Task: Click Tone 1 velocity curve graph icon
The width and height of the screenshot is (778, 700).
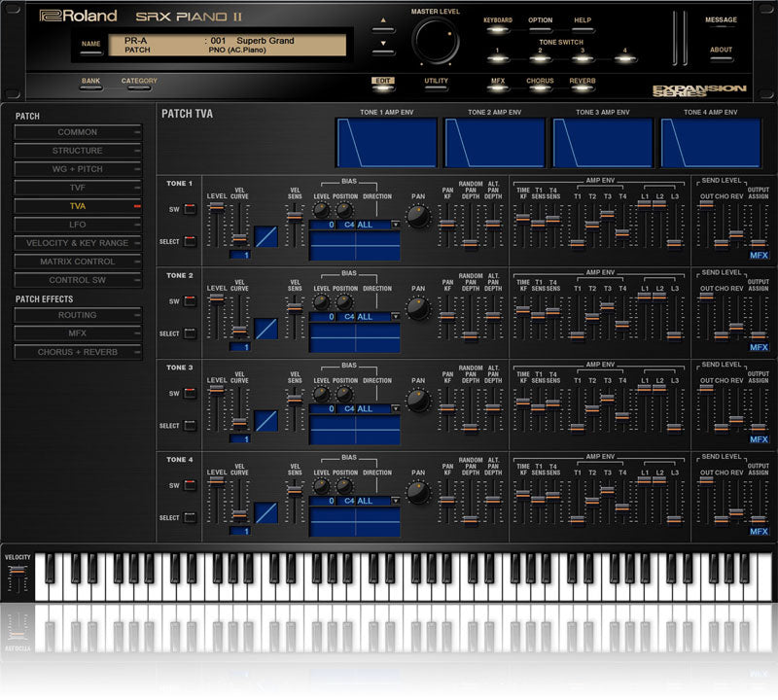Action: 265,236
